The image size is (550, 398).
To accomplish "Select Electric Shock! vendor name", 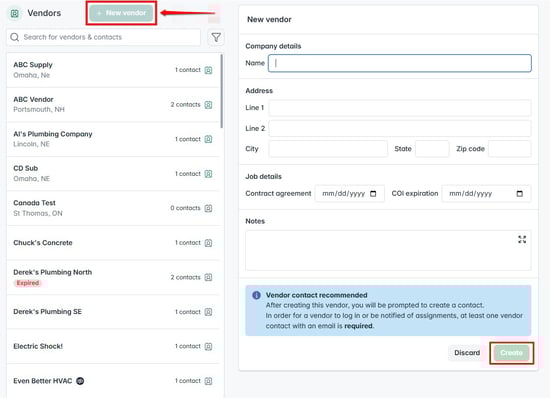I will pyautogui.click(x=38, y=346).
